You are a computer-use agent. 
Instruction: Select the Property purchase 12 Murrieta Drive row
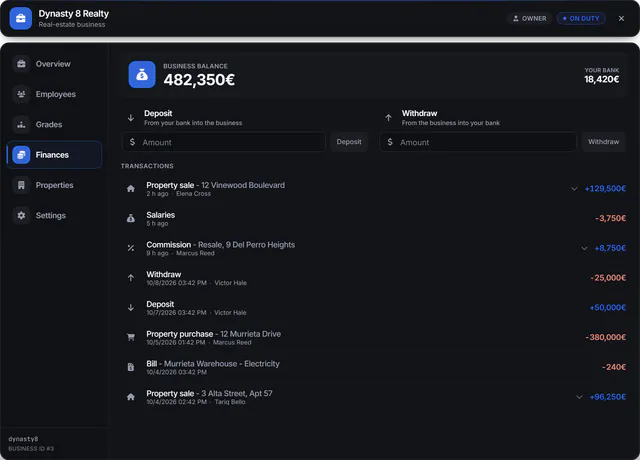[373, 337]
